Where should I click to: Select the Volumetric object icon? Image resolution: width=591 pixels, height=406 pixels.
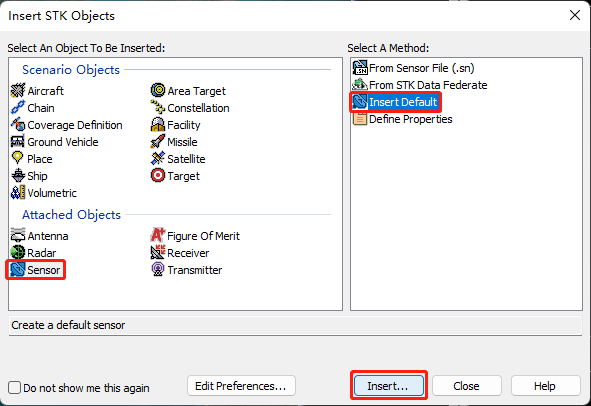click(18, 193)
